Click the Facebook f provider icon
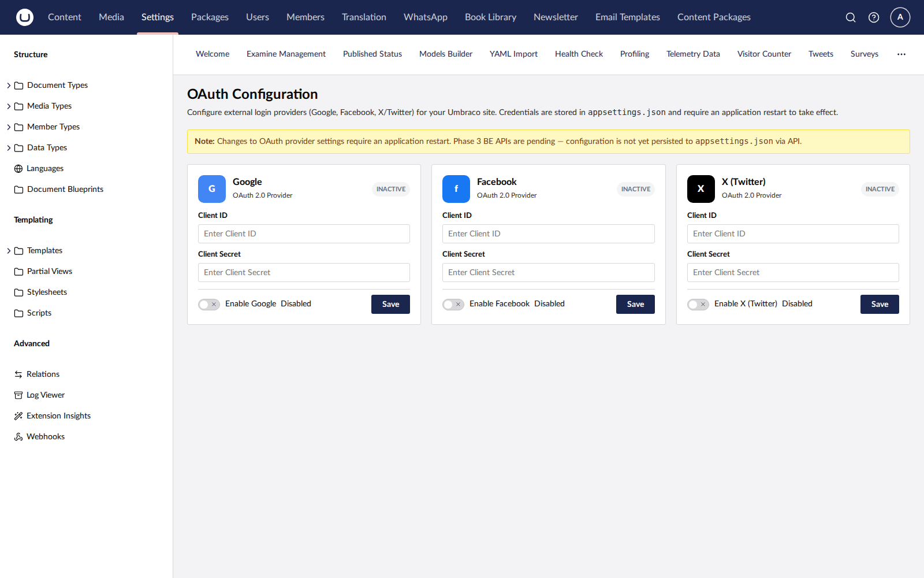 point(456,189)
